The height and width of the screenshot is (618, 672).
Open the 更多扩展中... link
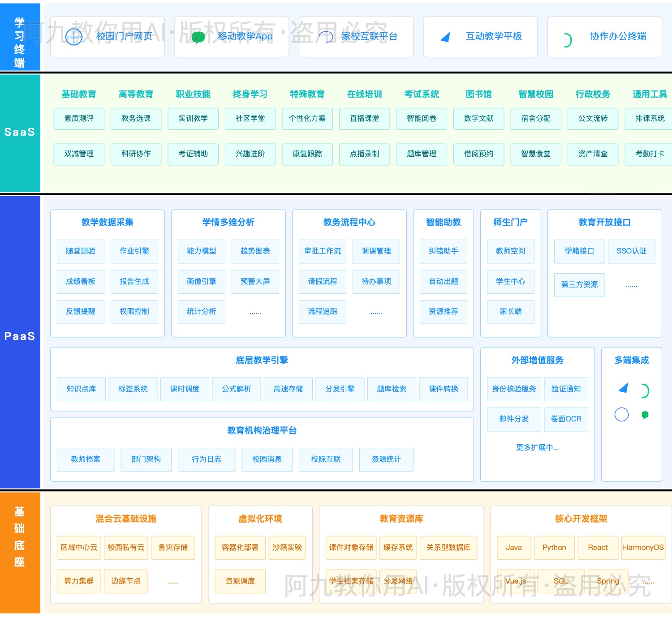[537, 447]
